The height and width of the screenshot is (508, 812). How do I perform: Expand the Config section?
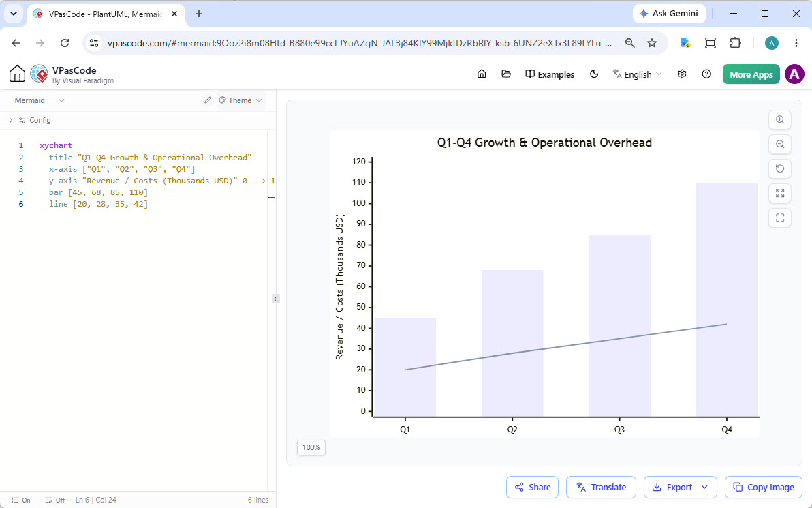tap(30, 120)
